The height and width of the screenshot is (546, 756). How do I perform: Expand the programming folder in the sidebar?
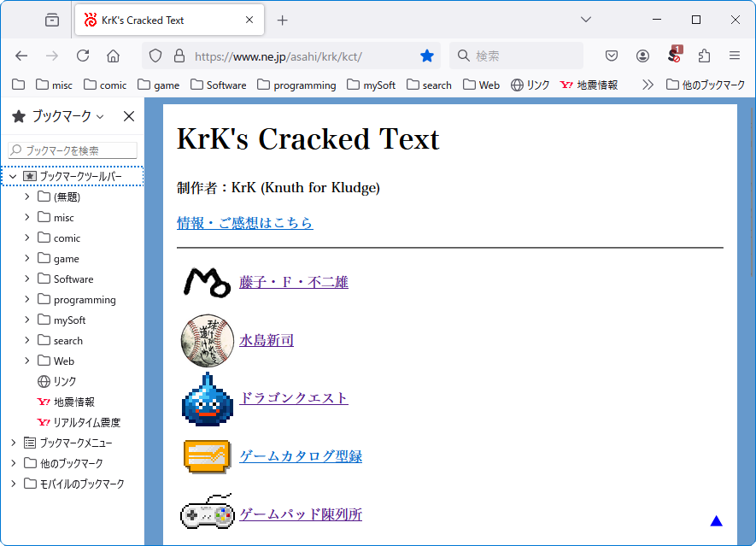27,300
